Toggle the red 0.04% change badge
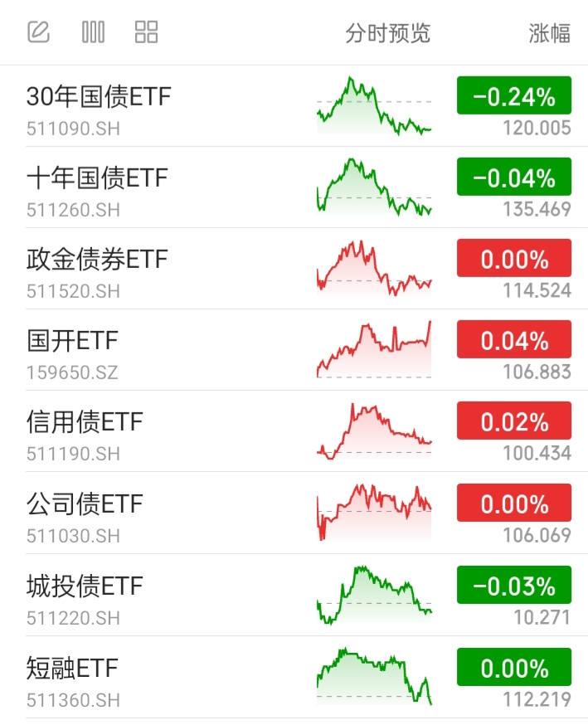588x725 pixels. point(514,339)
